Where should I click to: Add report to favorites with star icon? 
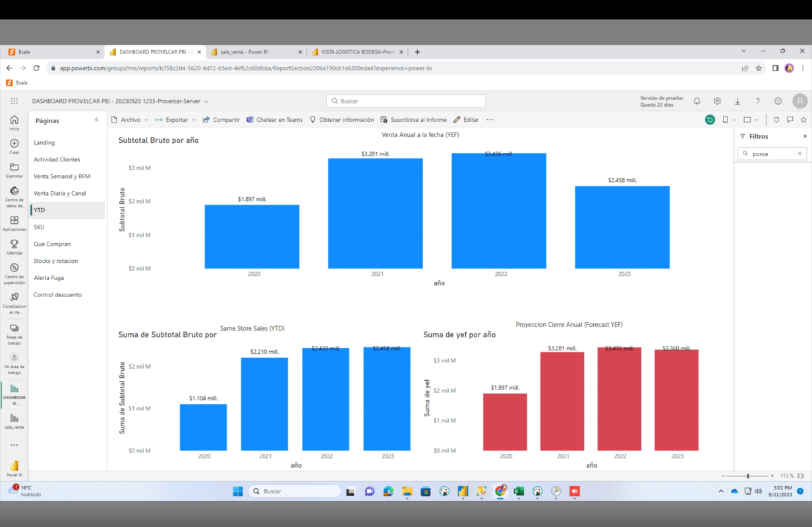coord(803,120)
